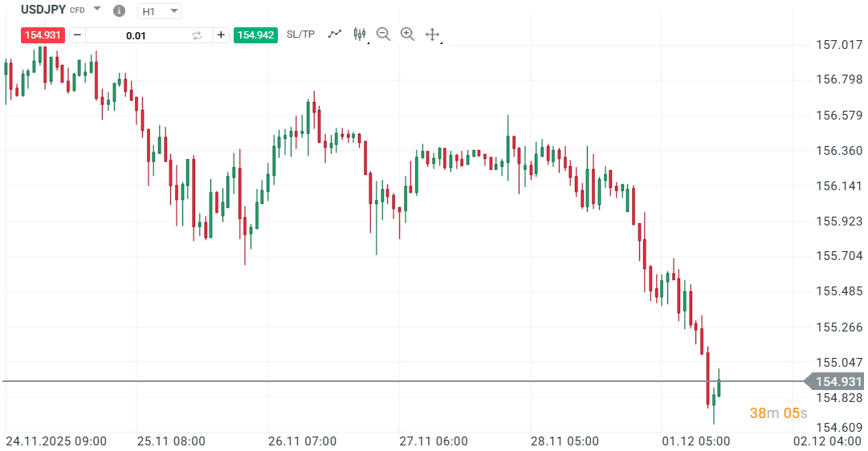Open the candlestick chart type menu
The width and height of the screenshot is (868, 451).
(359, 34)
